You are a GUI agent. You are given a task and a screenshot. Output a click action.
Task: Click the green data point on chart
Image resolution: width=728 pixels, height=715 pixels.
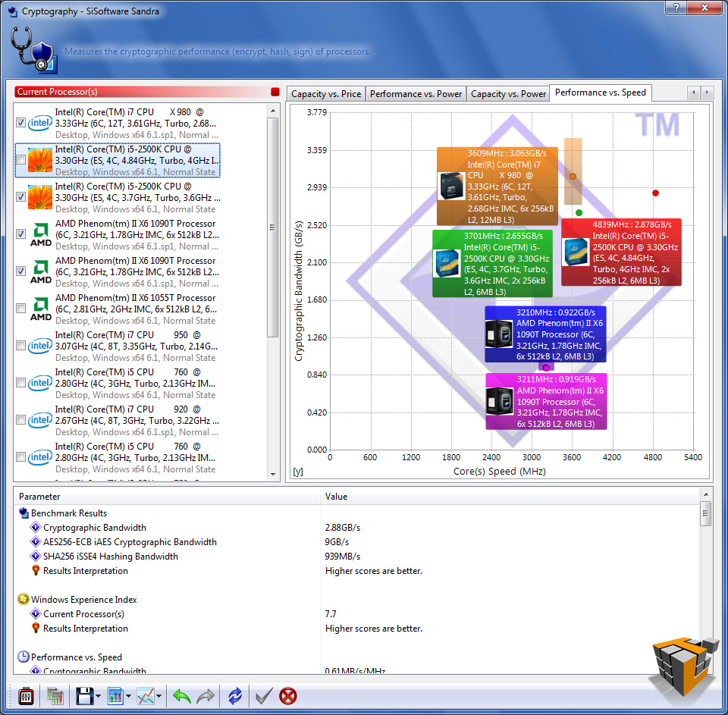coord(579,212)
